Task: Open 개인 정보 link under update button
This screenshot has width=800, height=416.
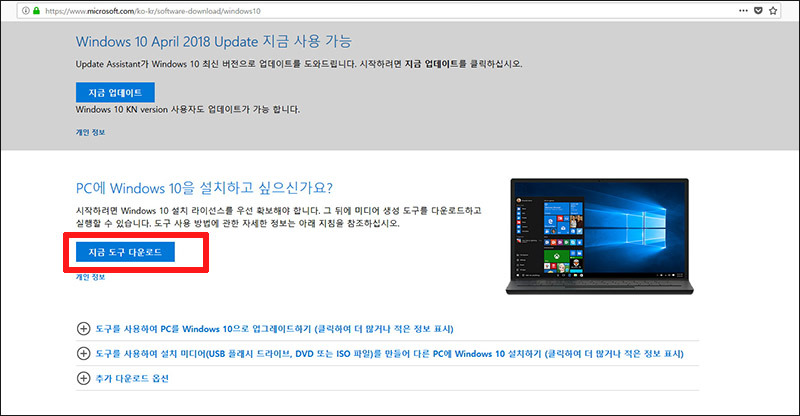Action: pyautogui.click(x=90, y=132)
